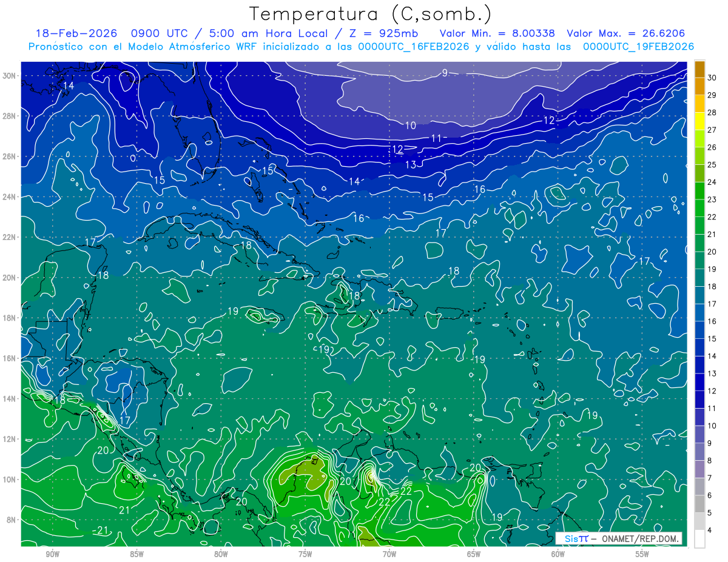Click the '70W' longitude label

pyautogui.click(x=389, y=554)
